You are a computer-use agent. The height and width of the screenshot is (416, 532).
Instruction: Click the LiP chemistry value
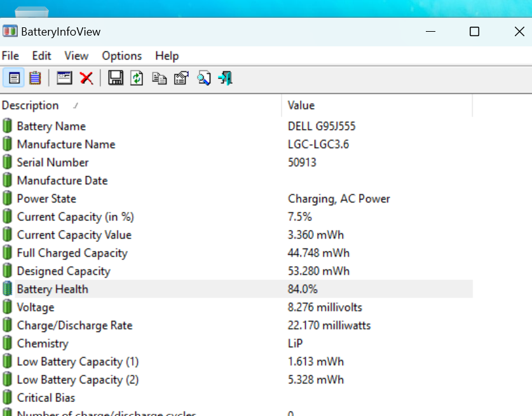click(x=295, y=343)
